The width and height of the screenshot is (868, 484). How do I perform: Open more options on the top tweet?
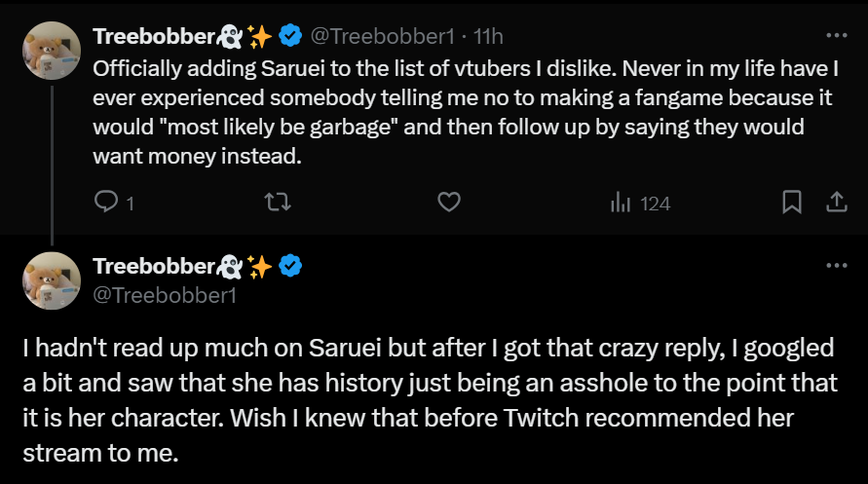[x=836, y=35]
